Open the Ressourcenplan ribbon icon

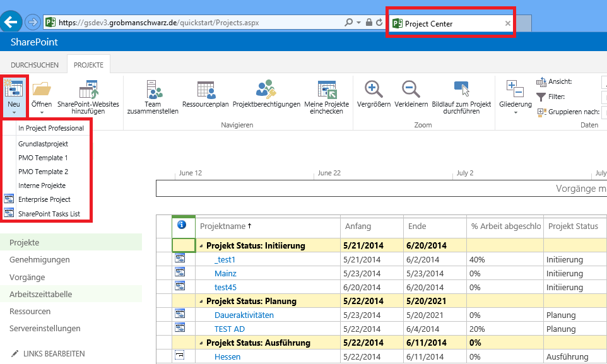pos(206,90)
